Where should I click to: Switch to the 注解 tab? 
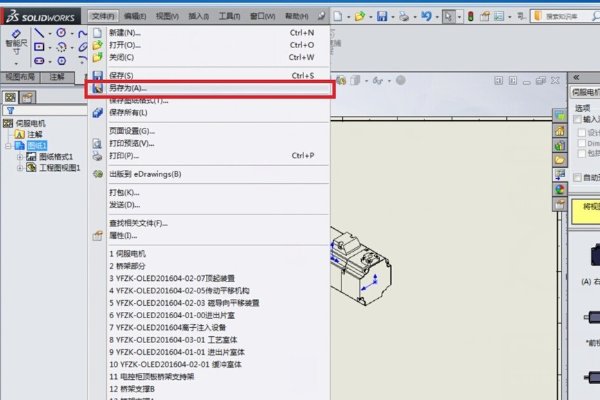click(x=57, y=77)
